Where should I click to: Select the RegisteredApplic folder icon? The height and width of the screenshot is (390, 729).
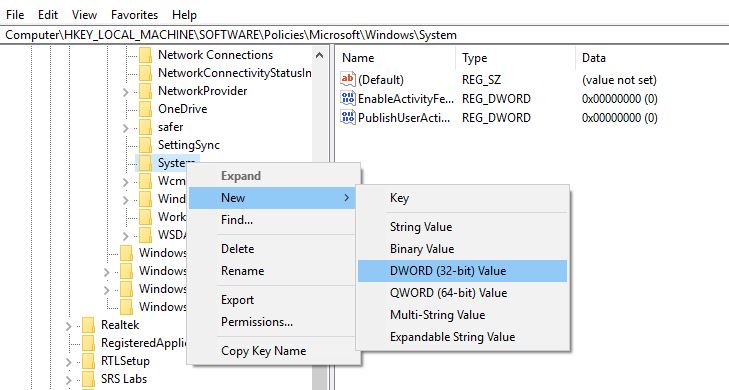click(x=88, y=343)
